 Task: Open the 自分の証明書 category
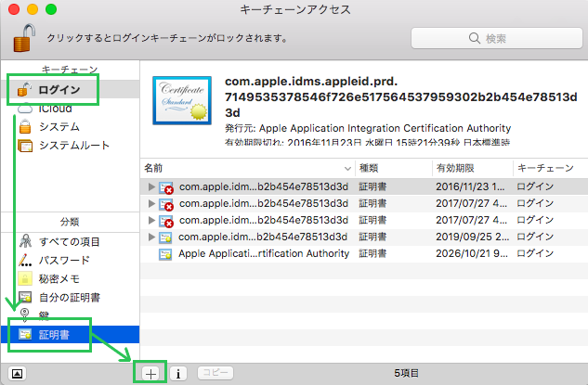(70, 298)
